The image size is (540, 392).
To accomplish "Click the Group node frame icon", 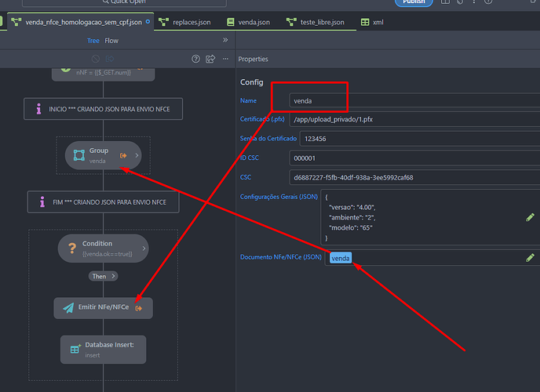I will point(79,155).
